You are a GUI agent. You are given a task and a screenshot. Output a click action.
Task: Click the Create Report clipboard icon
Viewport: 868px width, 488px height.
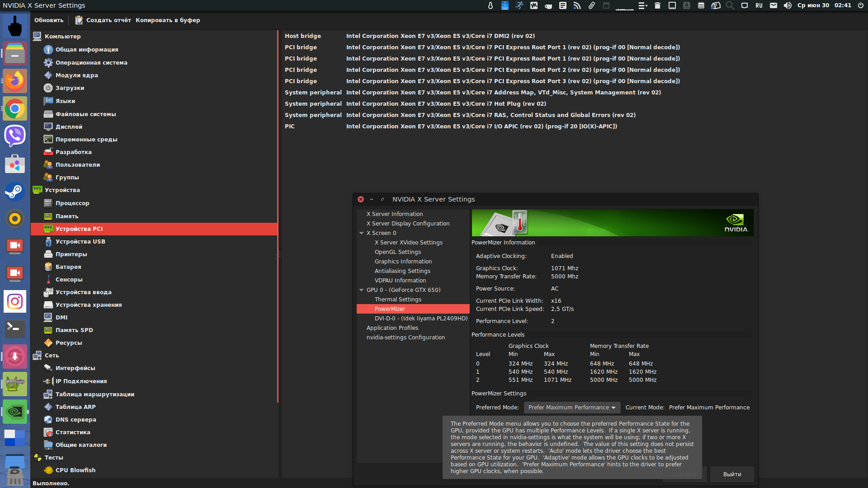pyautogui.click(x=79, y=20)
